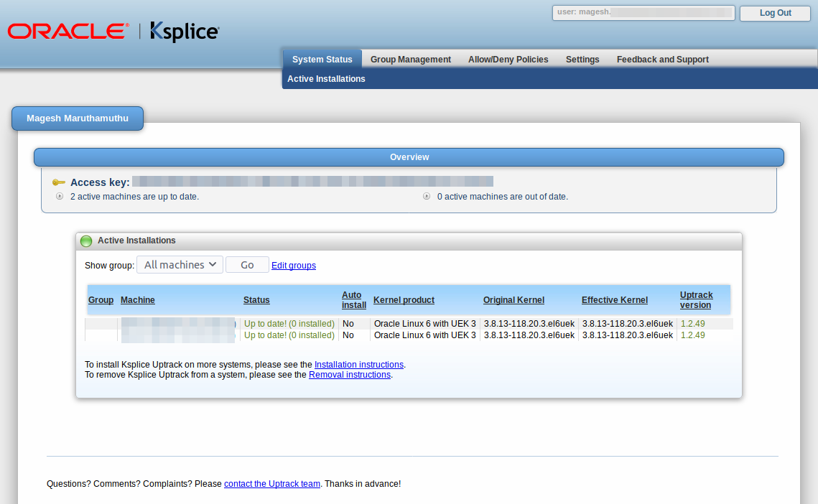818x504 pixels.
Task: Select the Magesh Maruthamuthu account tab
Action: [78, 118]
